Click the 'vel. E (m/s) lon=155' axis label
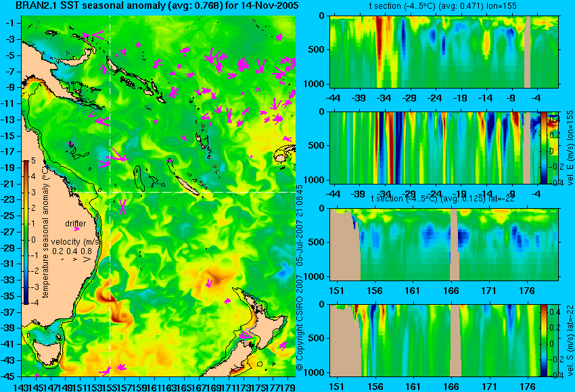575x392 pixels. (570, 148)
